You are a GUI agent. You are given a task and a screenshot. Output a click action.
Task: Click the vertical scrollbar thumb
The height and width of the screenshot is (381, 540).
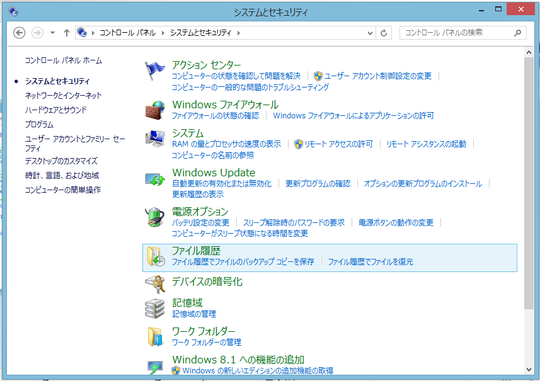(x=529, y=183)
